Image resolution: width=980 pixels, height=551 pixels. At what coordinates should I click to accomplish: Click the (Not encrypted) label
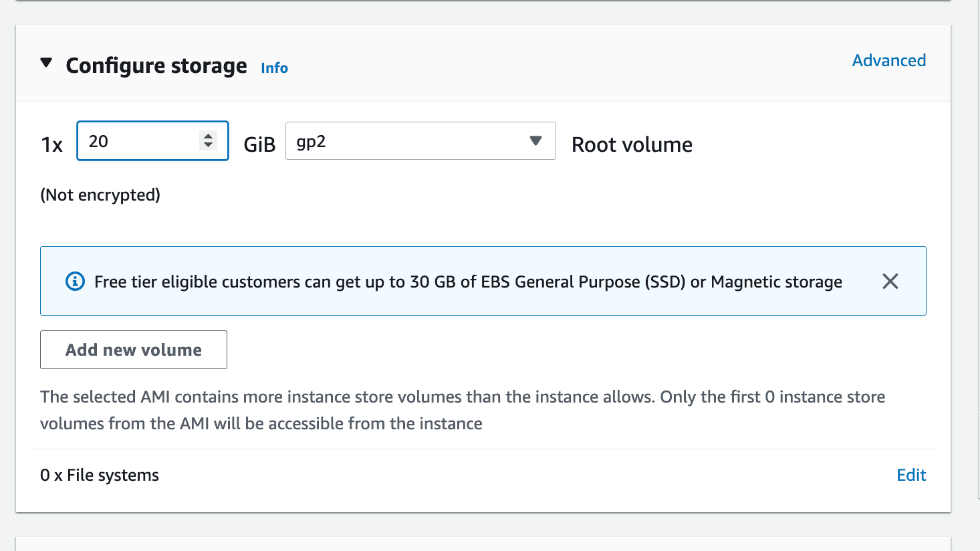(x=100, y=195)
